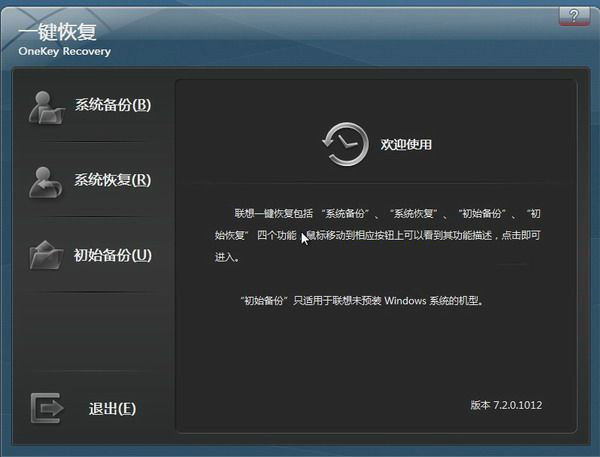This screenshot has width=600, height=457.
Task: Click the 一键恢复 title heading
Action: (57, 32)
